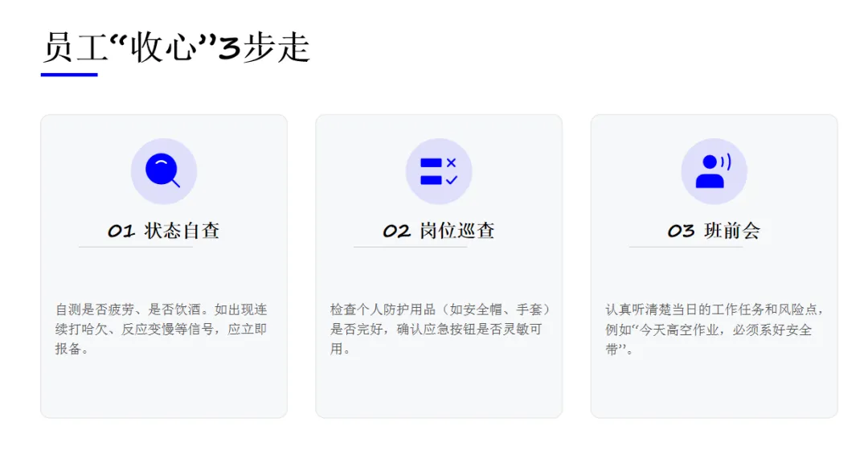868x463 pixels.
Task: Click the 自测是否疲劳 description paragraph
Action: tap(163, 329)
